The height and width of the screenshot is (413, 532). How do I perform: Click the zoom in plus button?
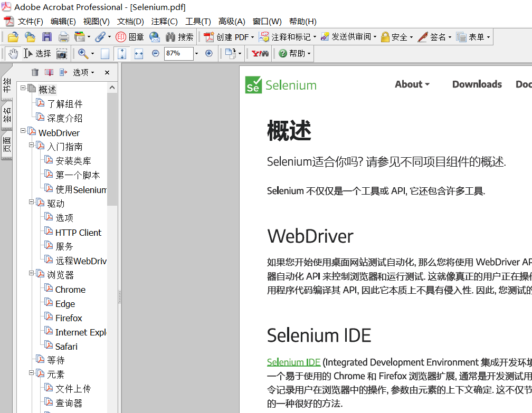[209, 53]
